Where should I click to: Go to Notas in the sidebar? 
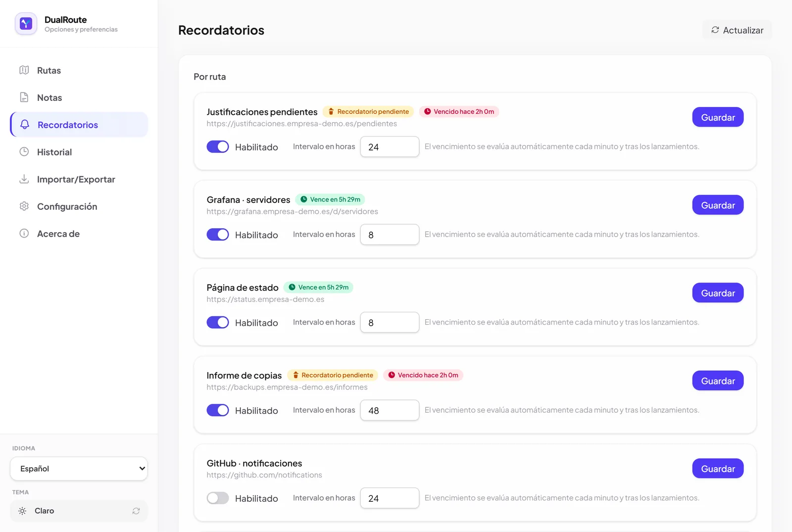tap(79, 97)
